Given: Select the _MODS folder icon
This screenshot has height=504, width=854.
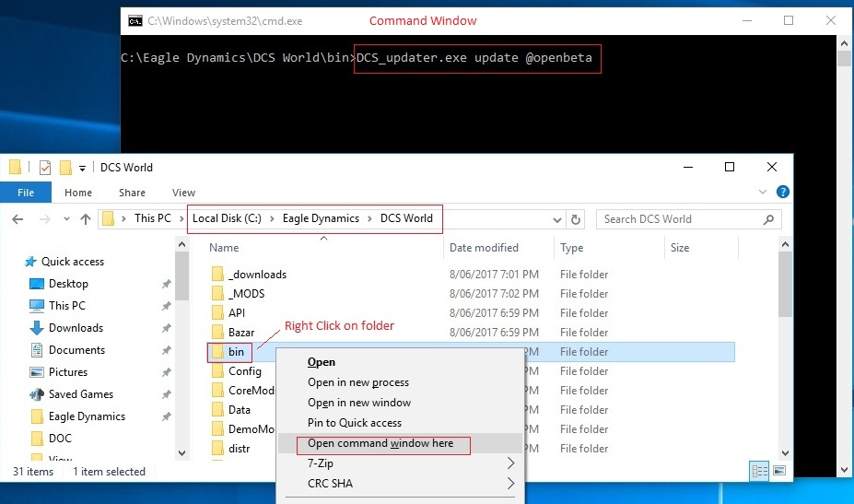Looking at the screenshot, I should tap(217, 294).
